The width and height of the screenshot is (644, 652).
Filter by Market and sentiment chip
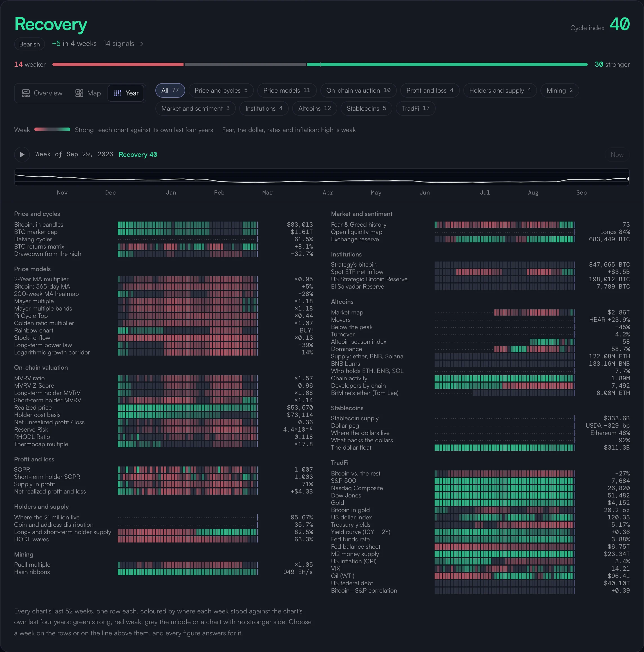(195, 108)
